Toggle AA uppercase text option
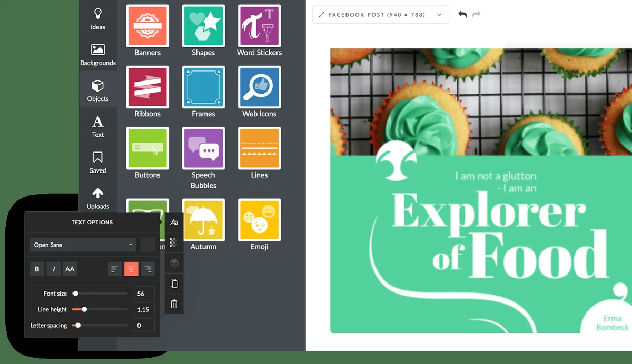 point(70,269)
